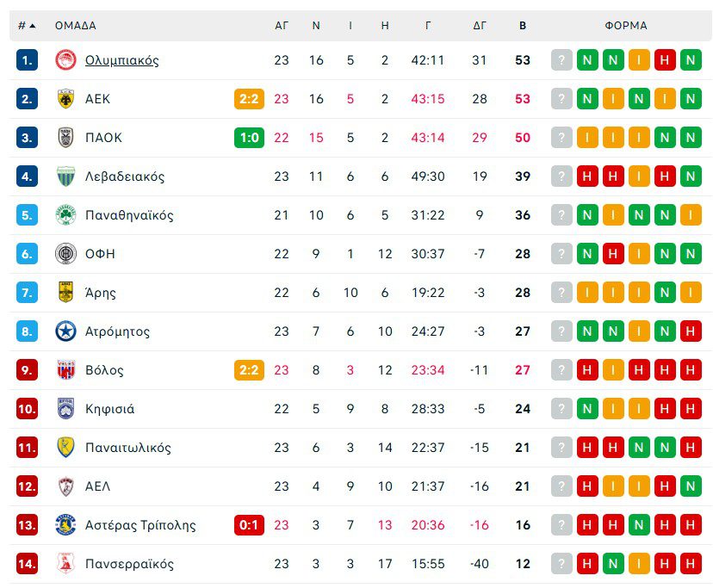The height and width of the screenshot is (588, 713).
Task: Click the position 14 badge for Πανσερραϊκός
Action: click(x=27, y=564)
